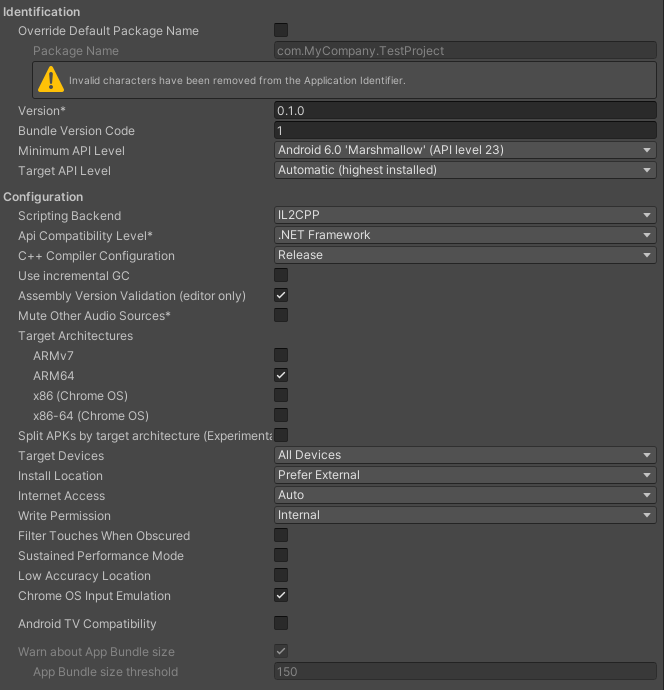
Task: Uncheck the ARM64 architecture option
Action: [281, 375]
